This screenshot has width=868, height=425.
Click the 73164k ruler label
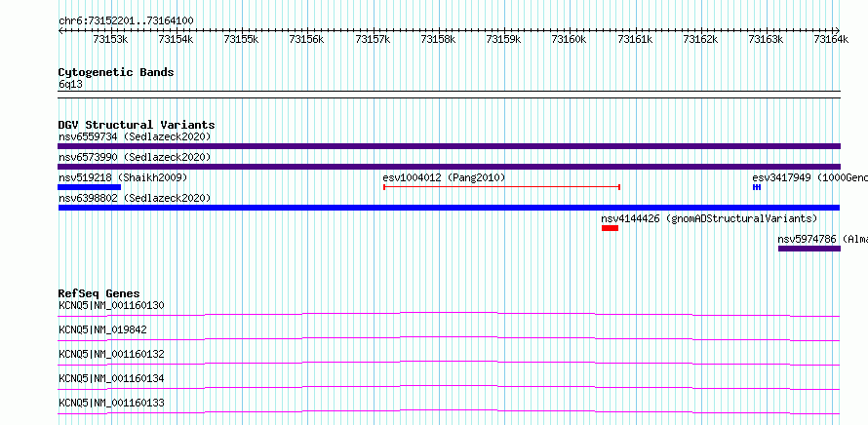point(831,39)
